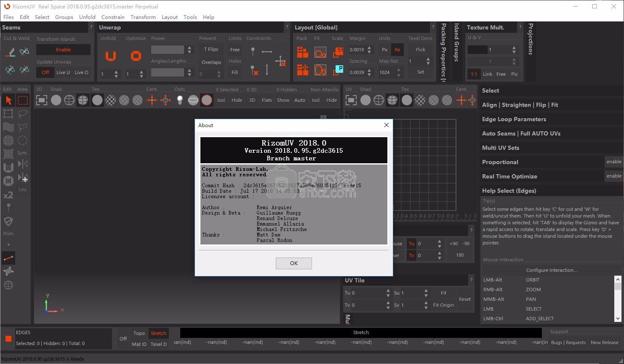Click the center gizmo icon in 3D toolbar

click(152, 100)
